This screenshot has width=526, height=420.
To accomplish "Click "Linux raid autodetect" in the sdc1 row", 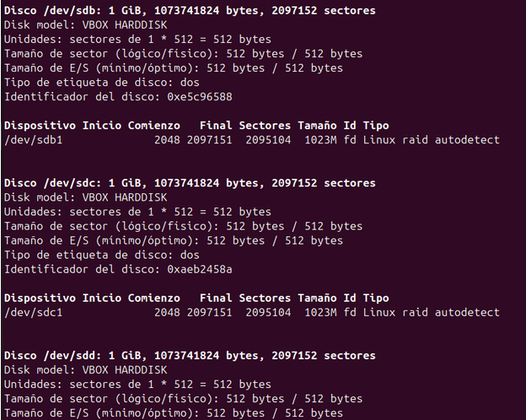I will [431, 312].
